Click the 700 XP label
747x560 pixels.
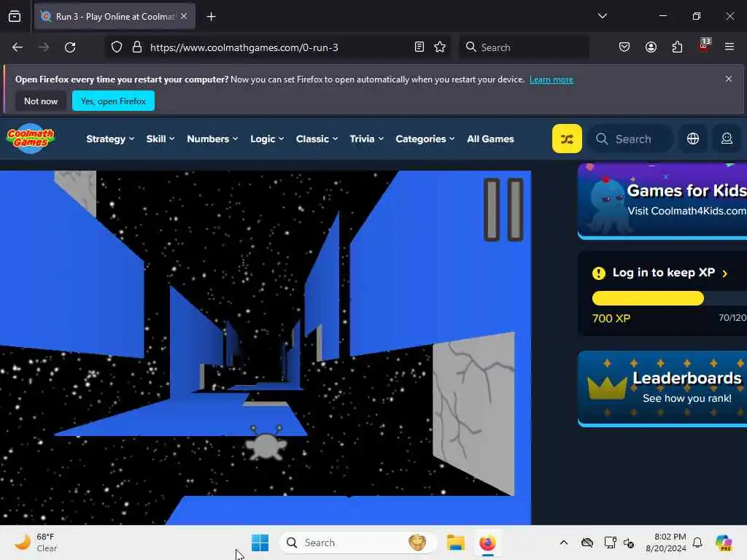coord(611,319)
